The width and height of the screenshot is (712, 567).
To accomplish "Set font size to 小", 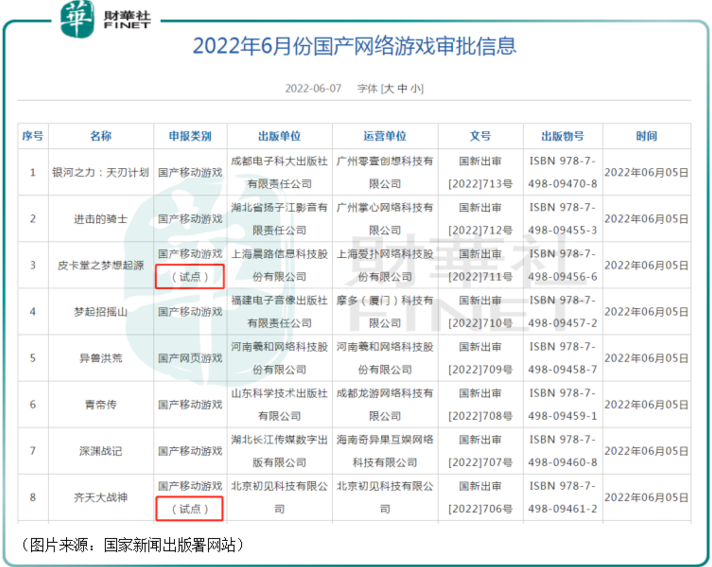I will (x=416, y=88).
